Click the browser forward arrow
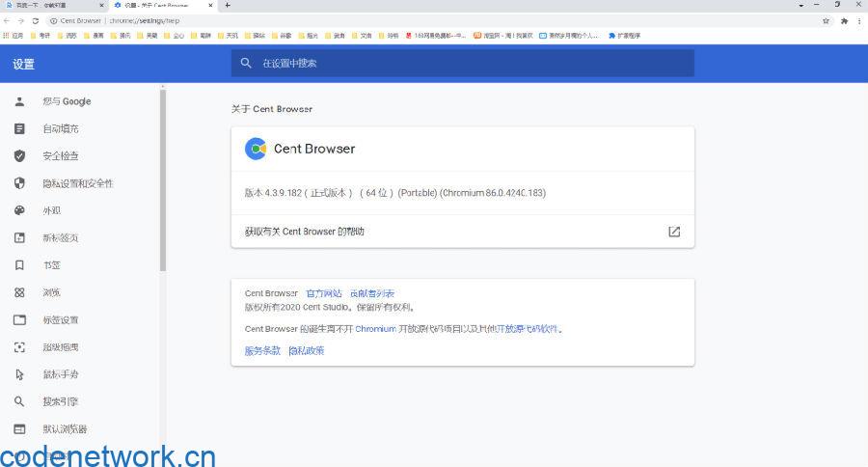 21,20
